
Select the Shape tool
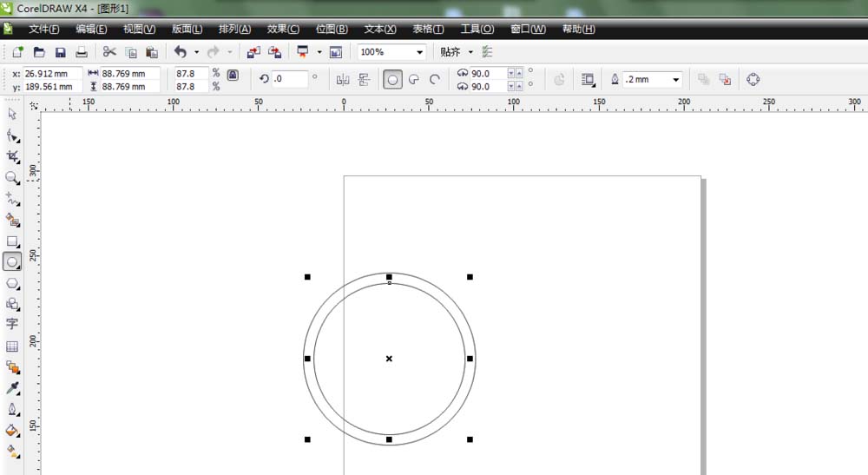point(12,135)
